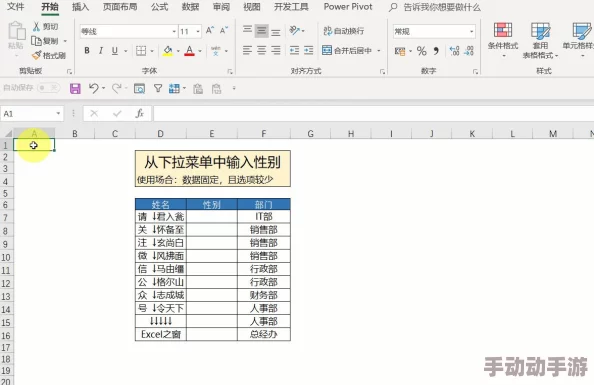Switch to the Power Pivot tab
The width and height of the screenshot is (594, 385).
tap(348, 7)
